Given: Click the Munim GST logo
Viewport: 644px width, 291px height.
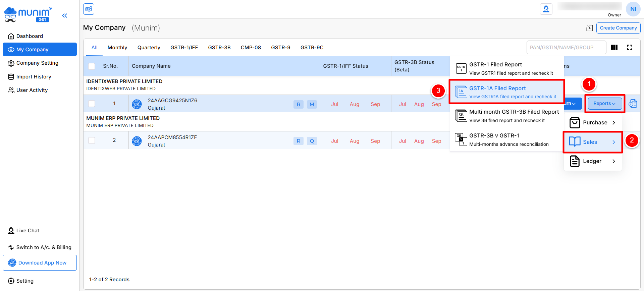Looking at the screenshot, I should pos(28,15).
